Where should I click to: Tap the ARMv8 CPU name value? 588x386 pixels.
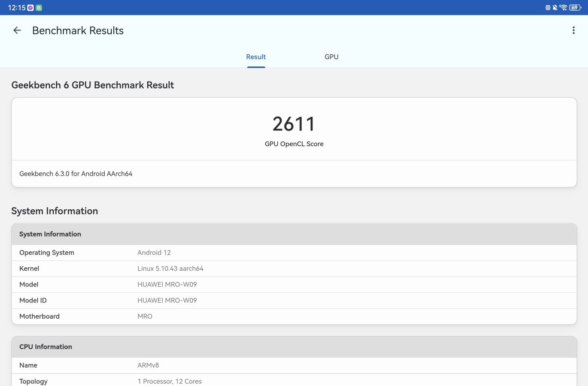pyautogui.click(x=148, y=365)
